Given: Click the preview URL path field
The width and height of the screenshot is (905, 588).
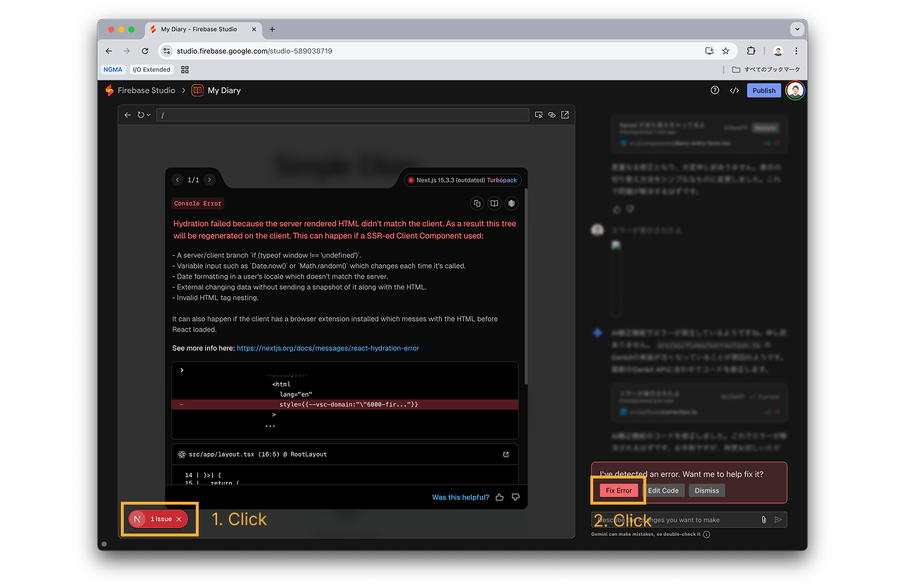Looking at the screenshot, I should pyautogui.click(x=343, y=114).
